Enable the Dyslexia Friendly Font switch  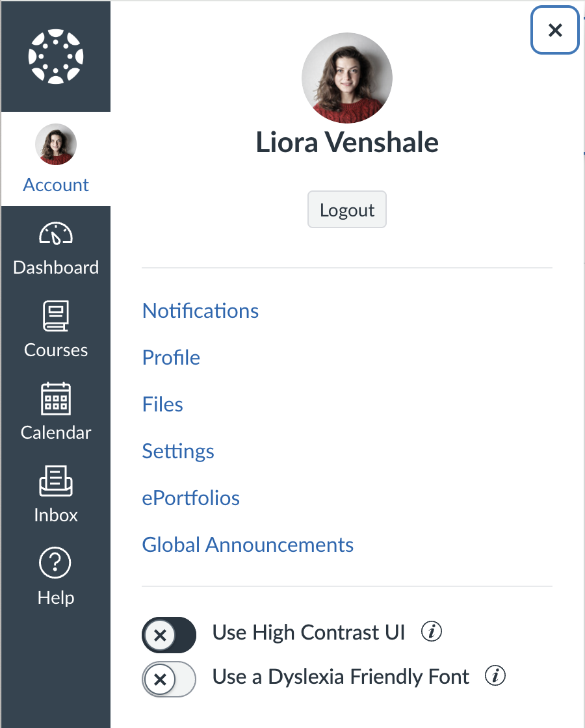(169, 679)
